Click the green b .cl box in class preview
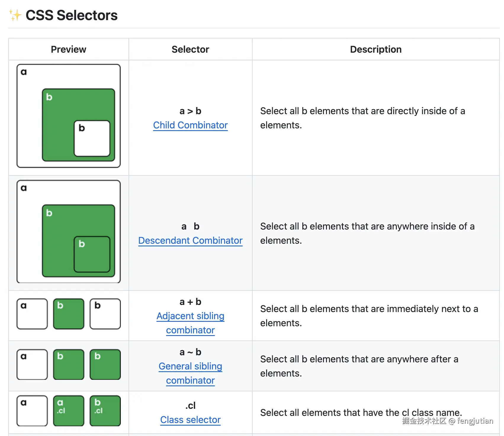This screenshot has height=436, width=504. [105, 411]
